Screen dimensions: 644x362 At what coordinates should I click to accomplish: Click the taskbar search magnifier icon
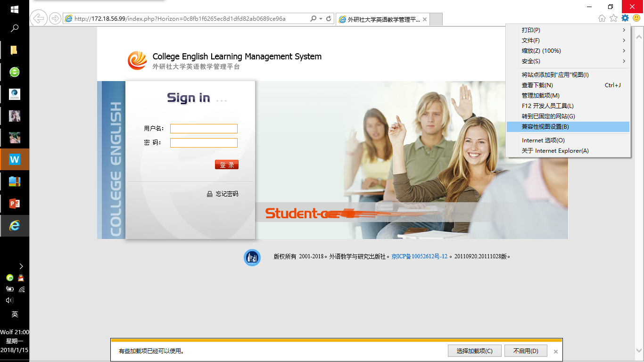click(15, 28)
